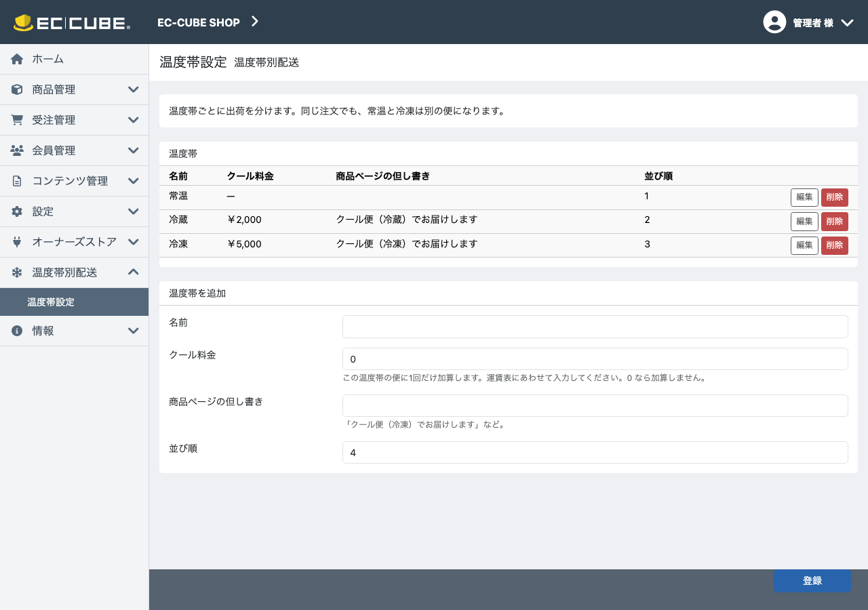The width and height of the screenshot is (868, 610).
Task: Go to ホーム in the sidebar
Action: 74,59
